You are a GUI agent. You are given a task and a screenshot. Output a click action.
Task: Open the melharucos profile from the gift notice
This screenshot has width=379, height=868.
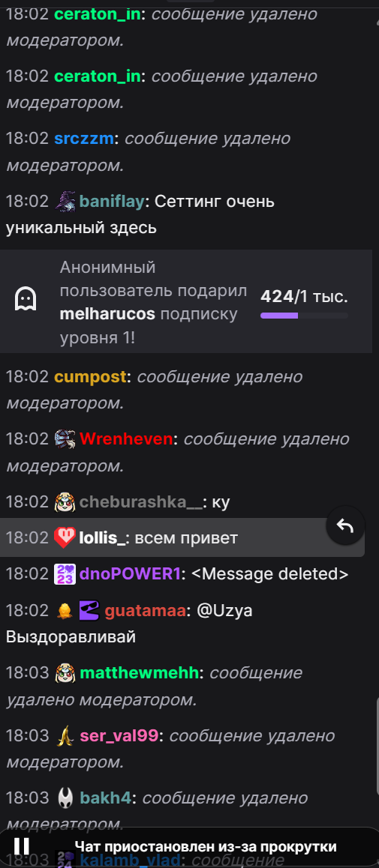click(107, 314)
